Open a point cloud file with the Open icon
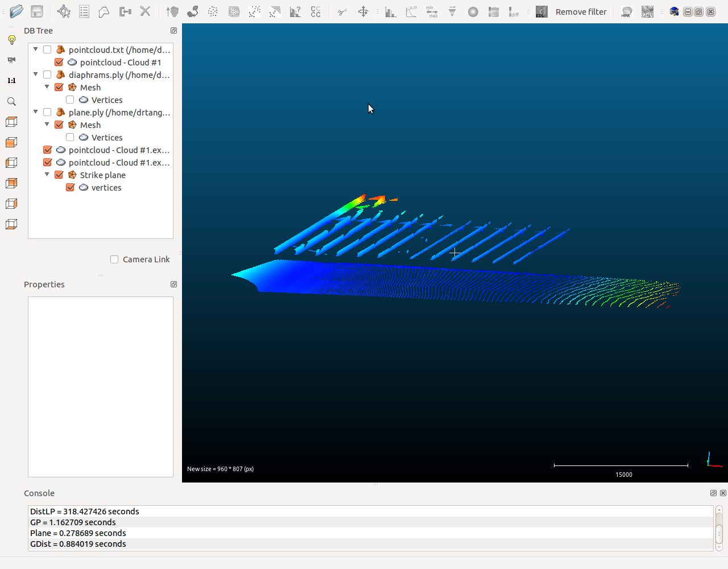Image resolution: width=728 pixels, height=569 pixels. point(16,11)
